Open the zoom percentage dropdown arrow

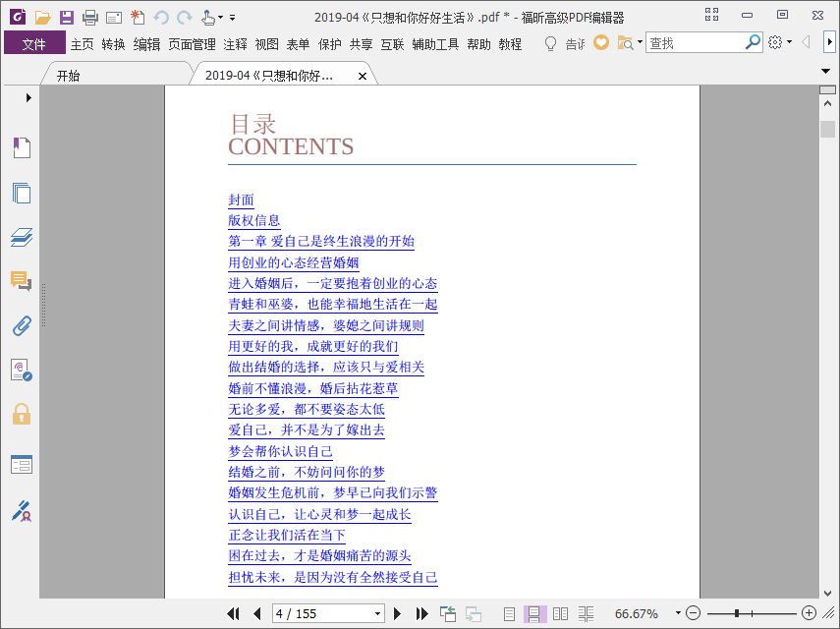[678, 613]
